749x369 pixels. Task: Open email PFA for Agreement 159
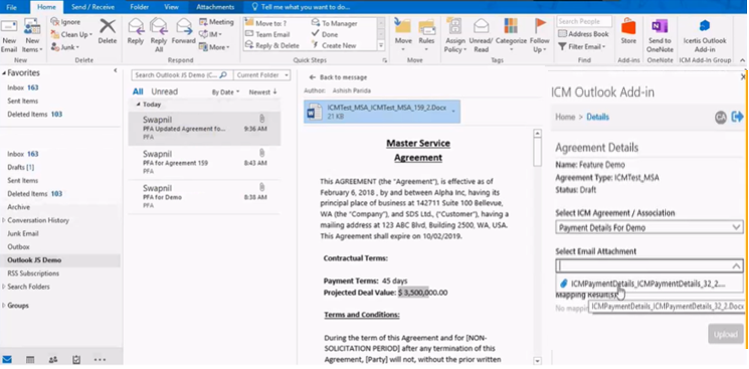204,163
